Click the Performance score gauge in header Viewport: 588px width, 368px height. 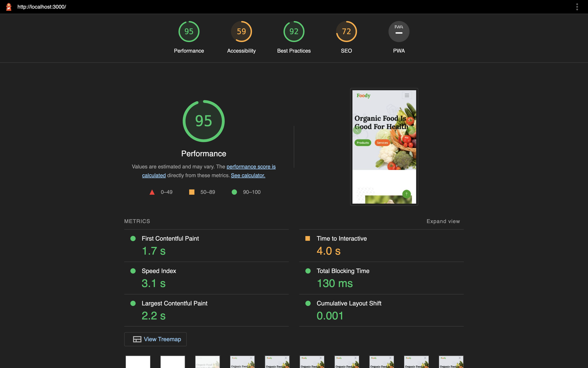[189, 32]
